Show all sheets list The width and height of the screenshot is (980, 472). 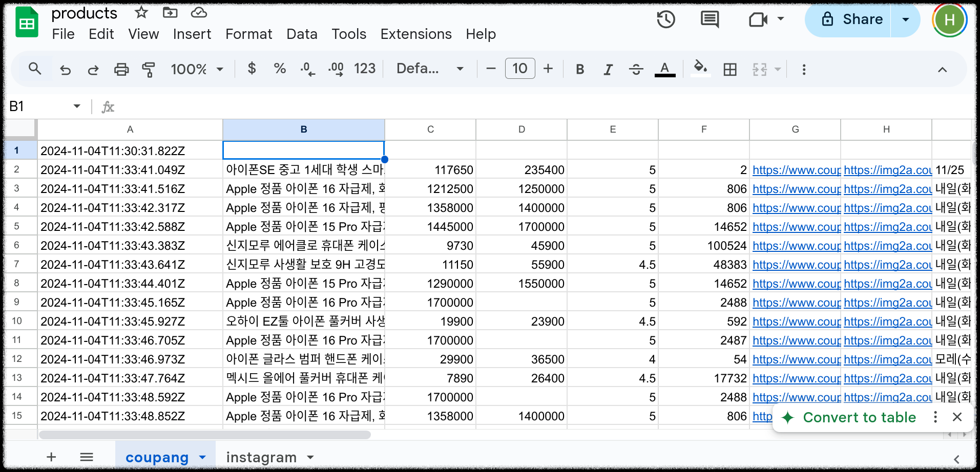87,457
